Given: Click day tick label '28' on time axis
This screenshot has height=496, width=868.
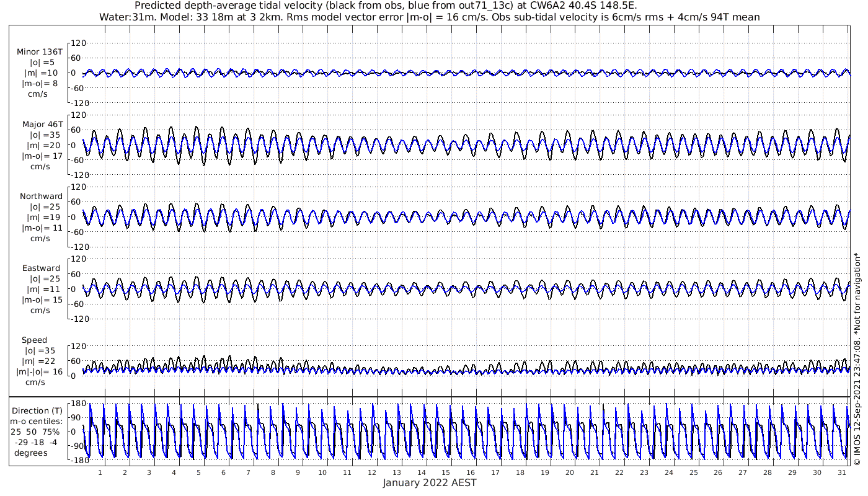Looking at the screenshot, I should point(767,472).
